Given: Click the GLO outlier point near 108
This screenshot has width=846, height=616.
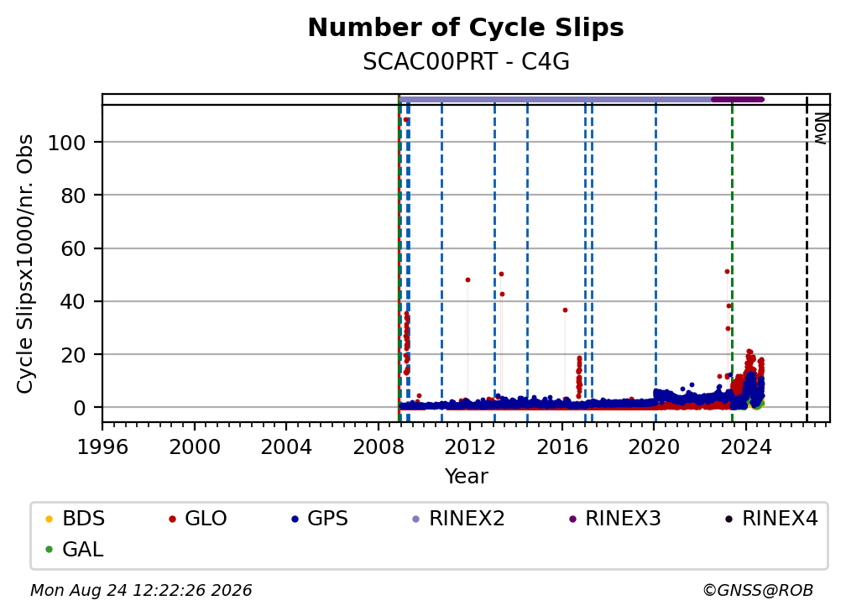Looking at the screenshot, I should pyautogui.click(x=405, y=120).
